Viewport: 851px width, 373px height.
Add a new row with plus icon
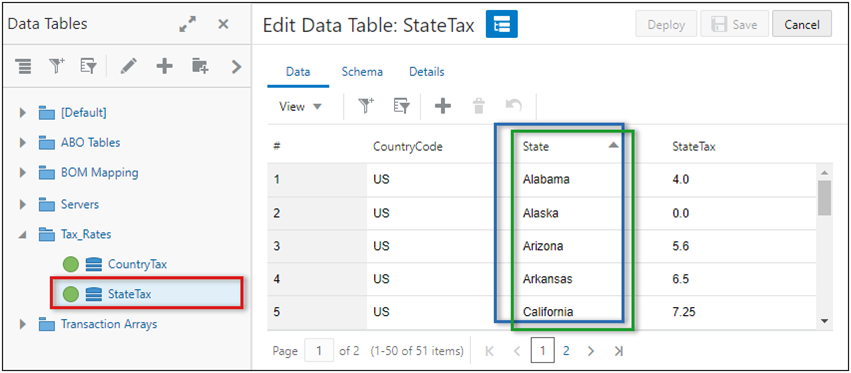click(443, 107)
